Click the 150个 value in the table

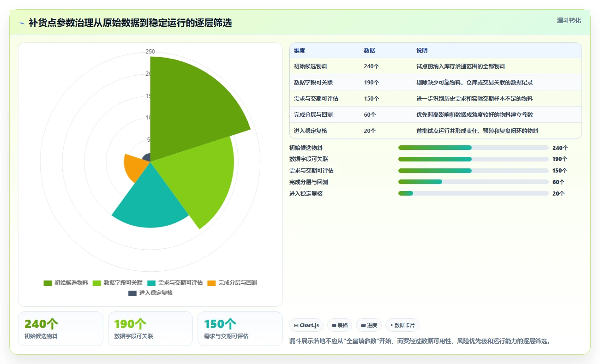372,99
